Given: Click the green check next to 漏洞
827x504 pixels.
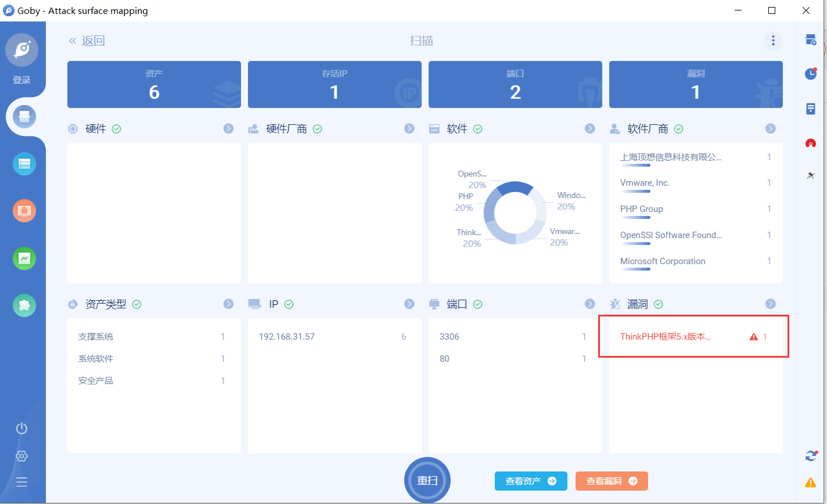Looking at the screenshot, I should [x=659, y=304].
